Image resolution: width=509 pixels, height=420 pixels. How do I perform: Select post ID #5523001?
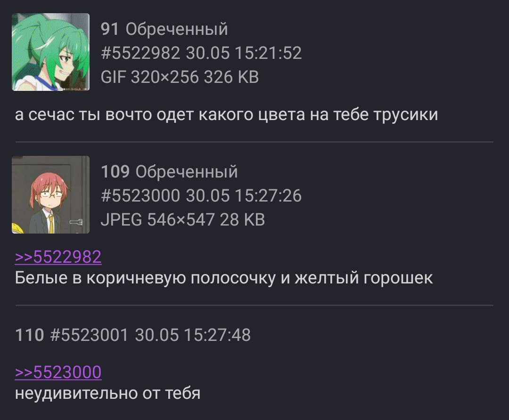pos(90,335)
